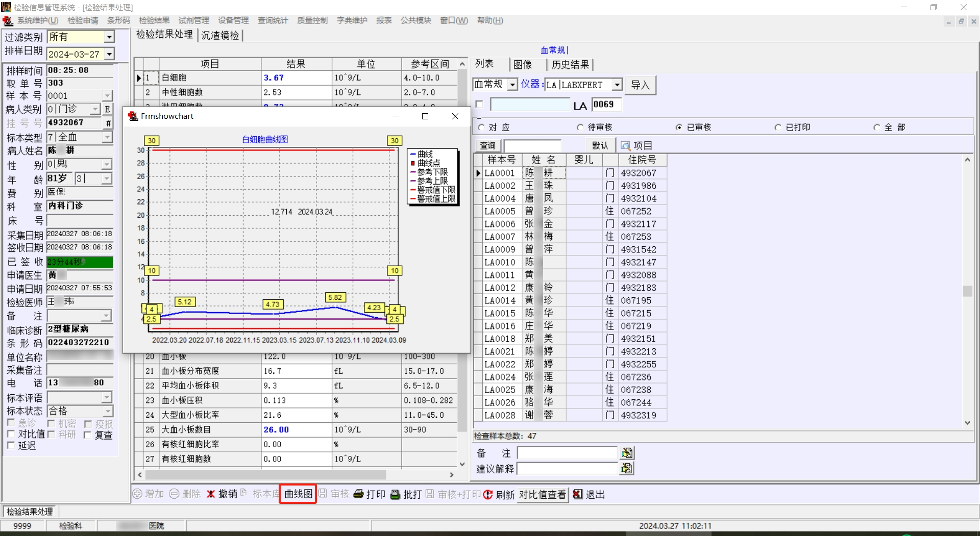
Task: Enable the 复查 checkbox
Action: tap(88, 435)
